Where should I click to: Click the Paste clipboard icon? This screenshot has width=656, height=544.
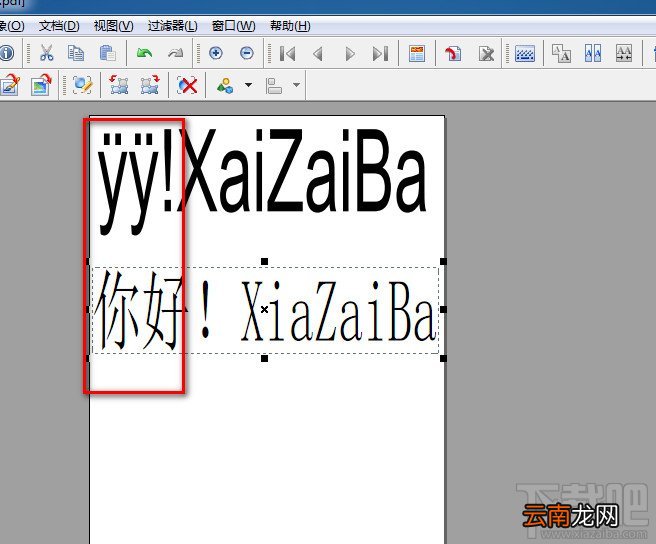(108, 53)
